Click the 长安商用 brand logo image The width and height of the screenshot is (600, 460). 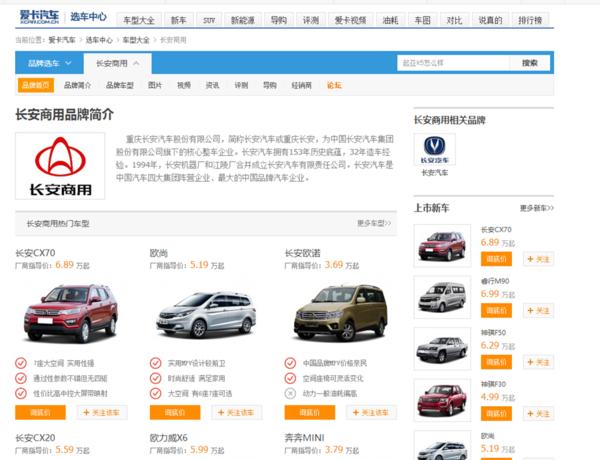click(60, 166)
